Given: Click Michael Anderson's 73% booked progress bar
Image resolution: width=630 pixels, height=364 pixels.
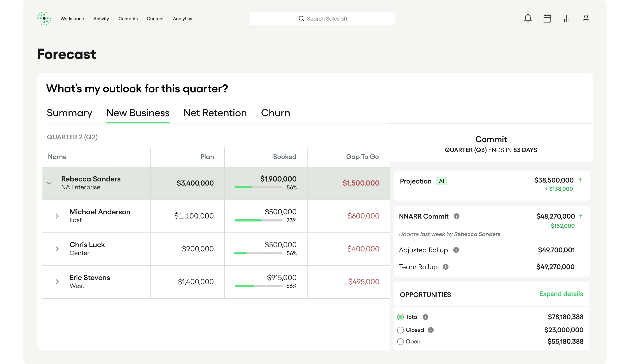Looking at the screenshot, I should [x=258, y=220].
